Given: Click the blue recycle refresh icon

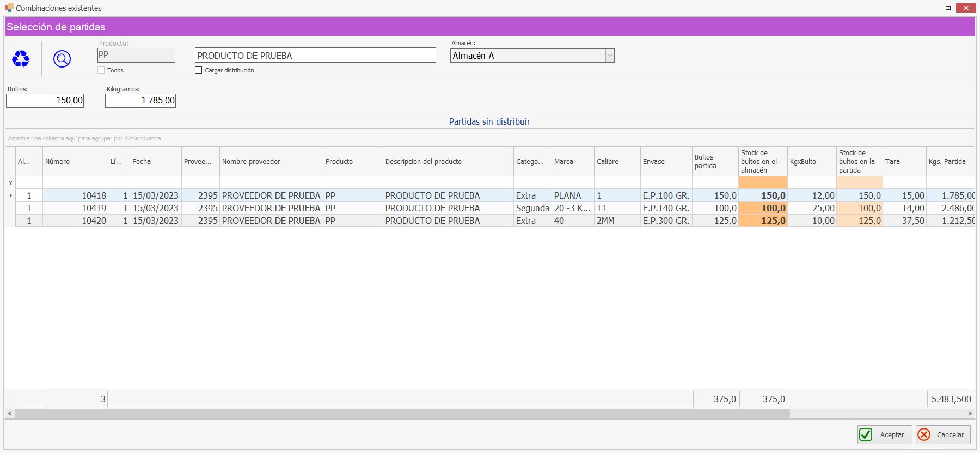Looking at the screenshot, I should tap(21, 58).
